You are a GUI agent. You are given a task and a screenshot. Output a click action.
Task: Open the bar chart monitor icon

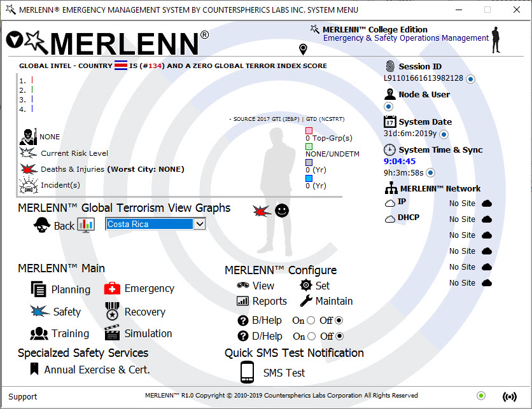pyautogui.click(x=86, y=225)
